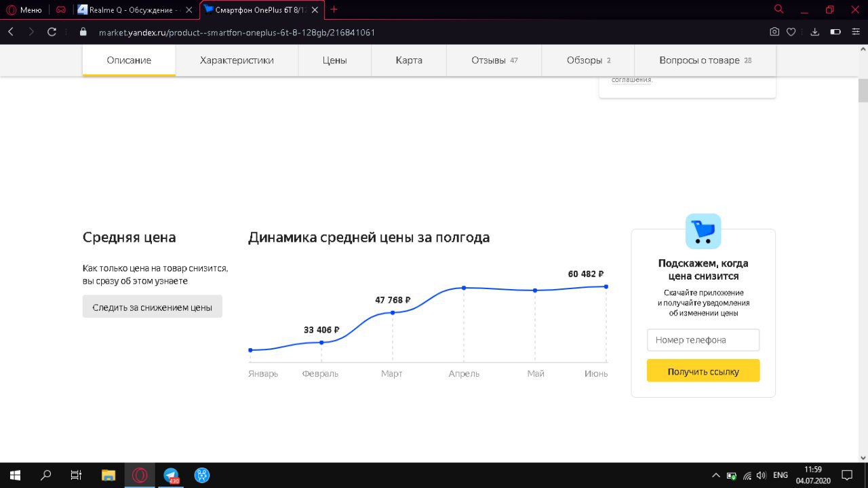Open Telegram from the taskbar
Screen dimensions: 868x488
[x=171, y=475]
